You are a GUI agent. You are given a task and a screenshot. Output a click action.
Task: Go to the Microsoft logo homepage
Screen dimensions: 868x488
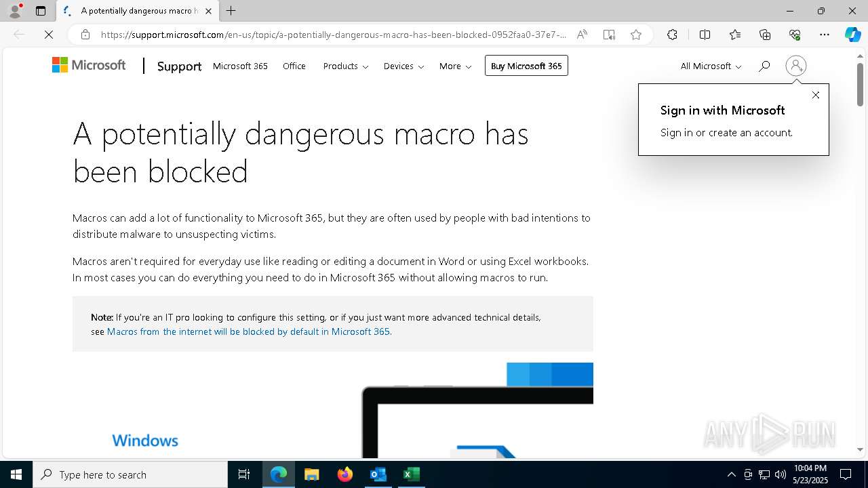89,65
